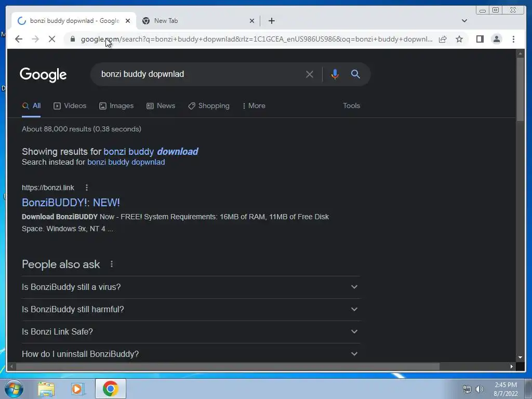Close the bonzi buddy search tab
This screenshot has height=399, width=532.
point(128,21)
